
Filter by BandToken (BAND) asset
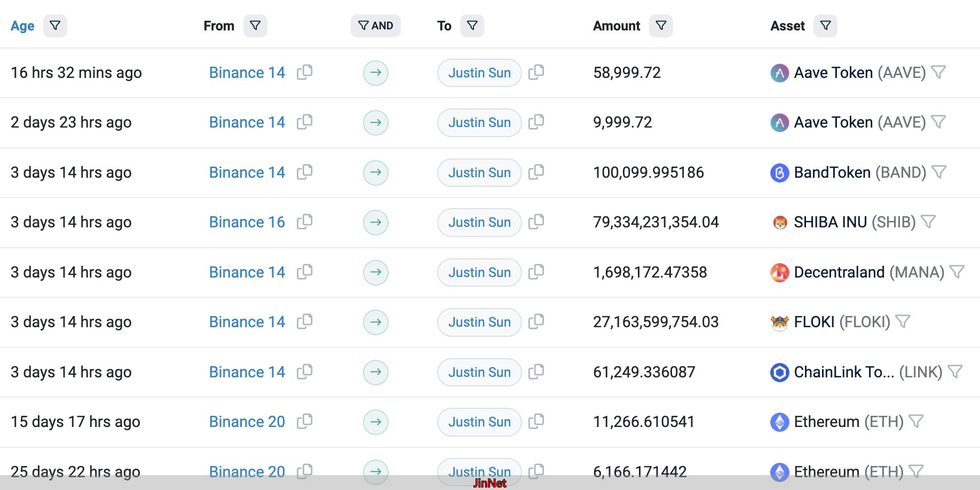(938, 172)
